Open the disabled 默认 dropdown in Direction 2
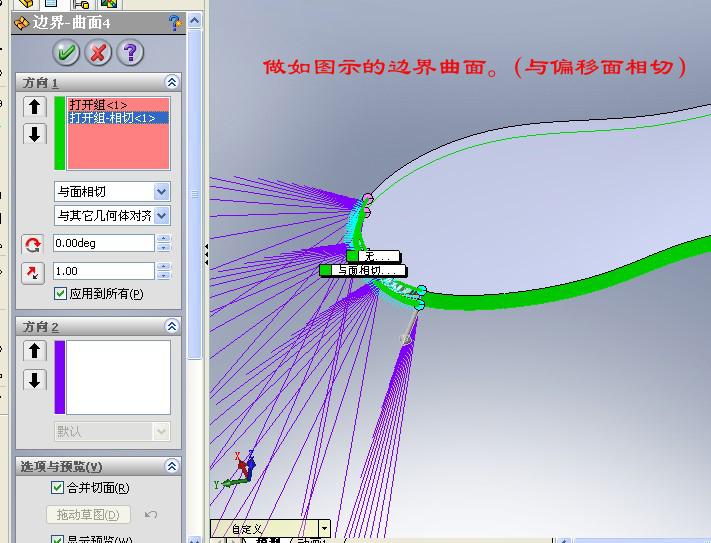 tap(161, 431)
